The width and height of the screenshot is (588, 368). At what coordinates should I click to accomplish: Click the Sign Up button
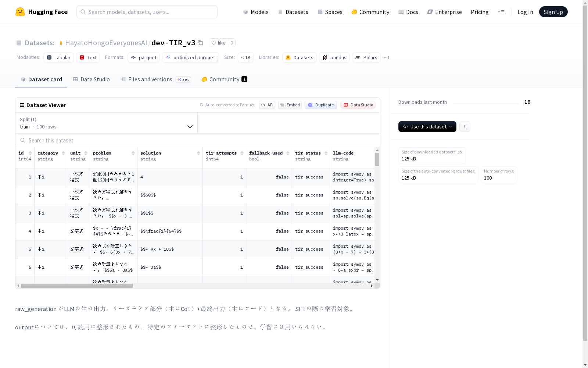[x=553, y=12]
